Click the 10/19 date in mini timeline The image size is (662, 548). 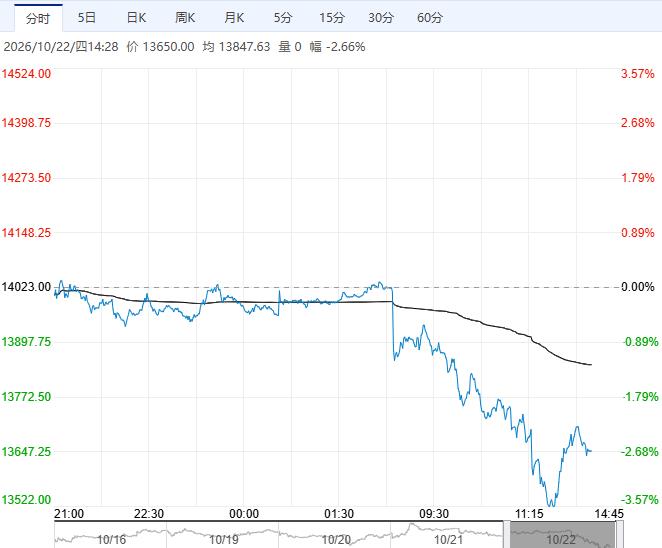pyautogui.click(x=224, y=540)
